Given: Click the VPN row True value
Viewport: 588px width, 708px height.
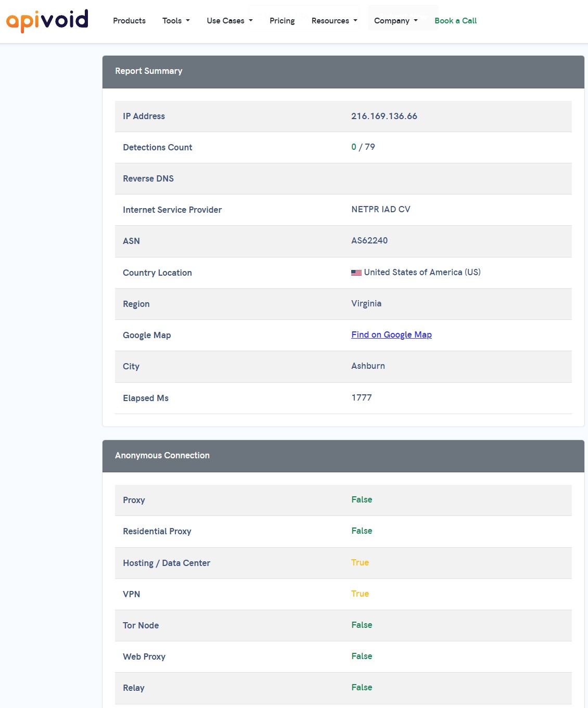Looking at the screenshot, I should pyautogui.click(x=360, y=594).
